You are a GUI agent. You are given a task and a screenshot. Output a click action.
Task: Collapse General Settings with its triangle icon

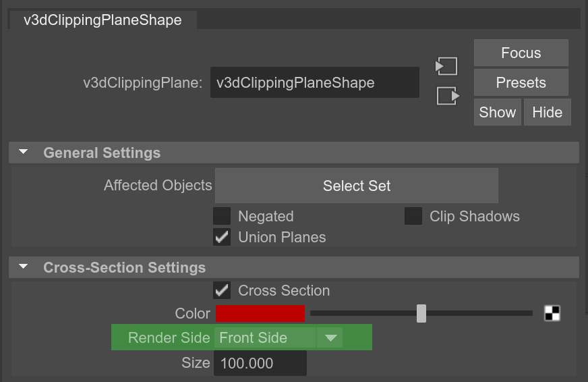(x=23, y=153)
